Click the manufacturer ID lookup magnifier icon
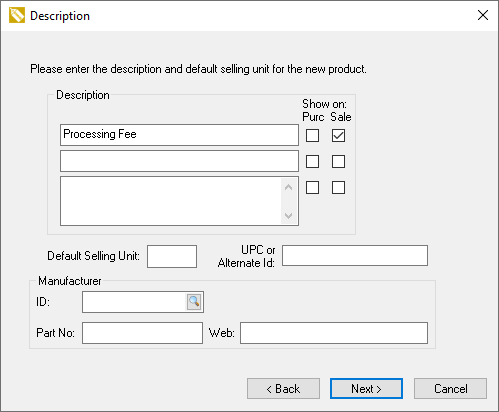The width and height of the screenshot is (499, 412). (x=194, y=302)
